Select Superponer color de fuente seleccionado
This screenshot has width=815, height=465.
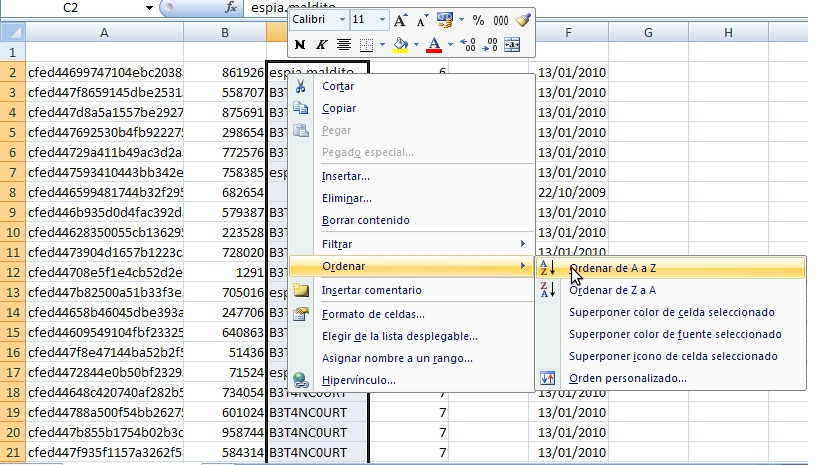pos(671,334)
